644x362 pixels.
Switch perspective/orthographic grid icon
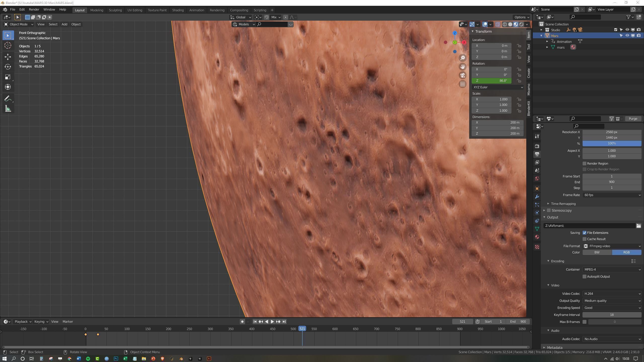(x=462, y=84)
